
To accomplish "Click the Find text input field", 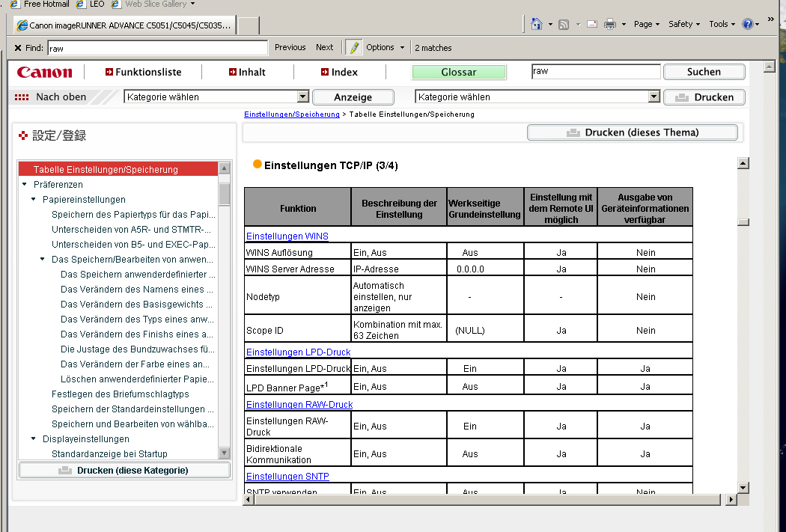I will [x=158, y=48].
